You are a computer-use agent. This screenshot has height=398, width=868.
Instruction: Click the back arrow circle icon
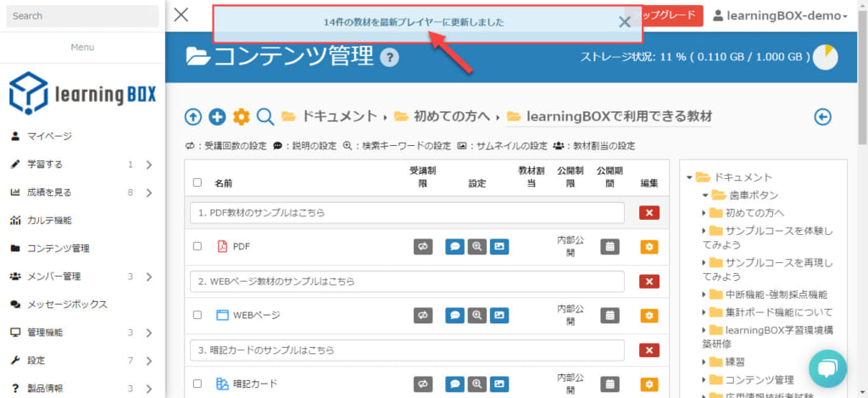tap(822, 116)
